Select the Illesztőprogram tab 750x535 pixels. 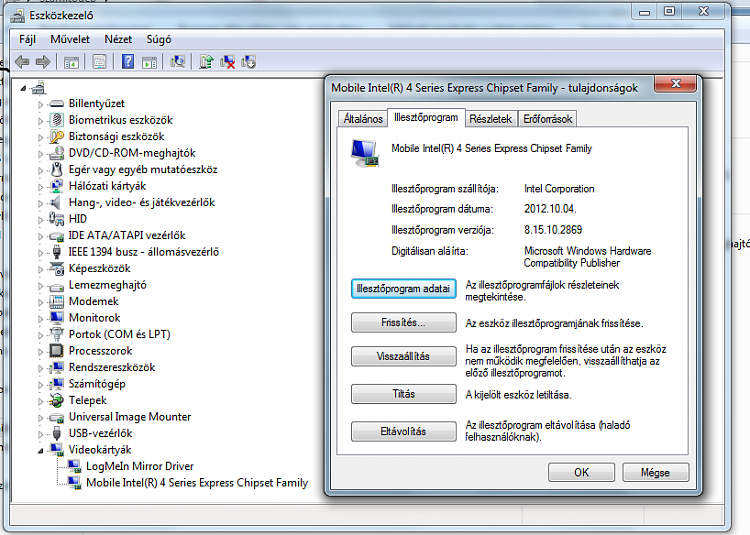coord(426,117)
